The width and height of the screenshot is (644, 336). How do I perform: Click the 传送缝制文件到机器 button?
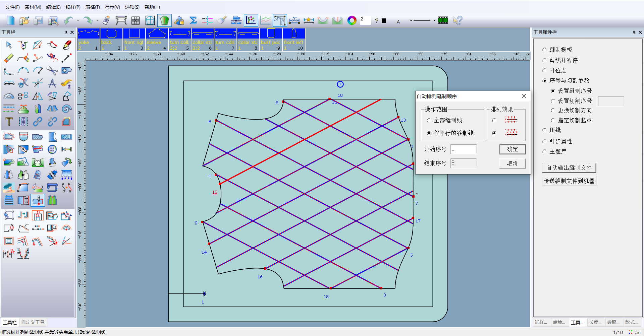pyautogui.click(x=569, y=181)
